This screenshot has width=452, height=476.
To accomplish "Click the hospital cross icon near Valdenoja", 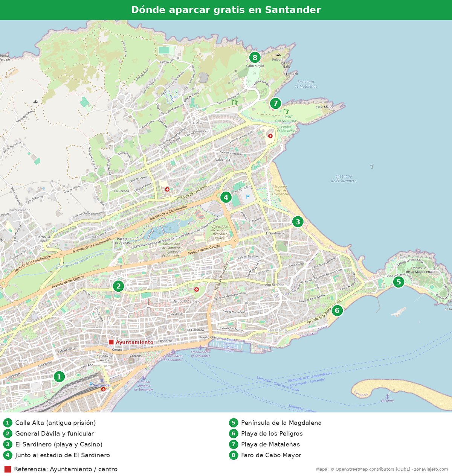I will coord(270,136).
